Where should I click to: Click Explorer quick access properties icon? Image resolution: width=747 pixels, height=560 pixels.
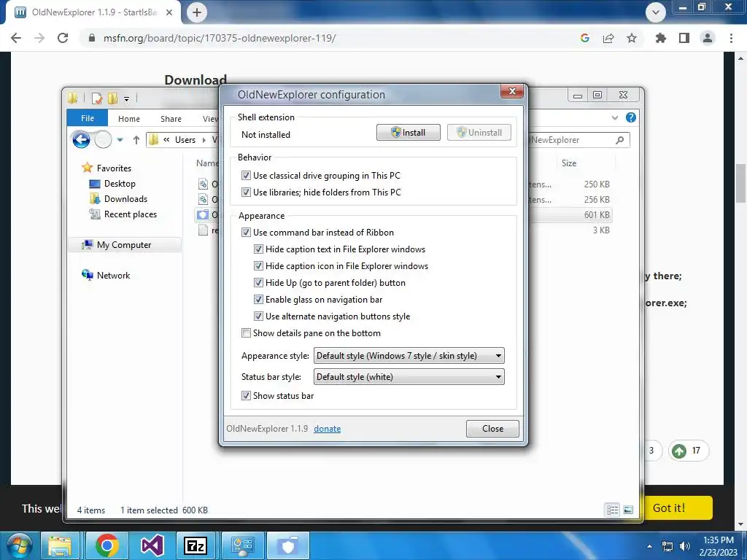97,98
